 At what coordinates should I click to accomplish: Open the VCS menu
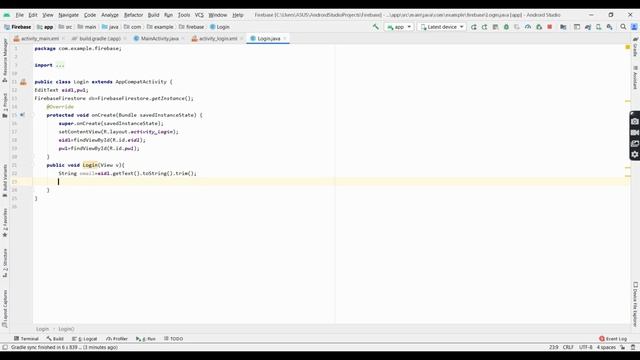pyautogui.click(x=199, y=15)
